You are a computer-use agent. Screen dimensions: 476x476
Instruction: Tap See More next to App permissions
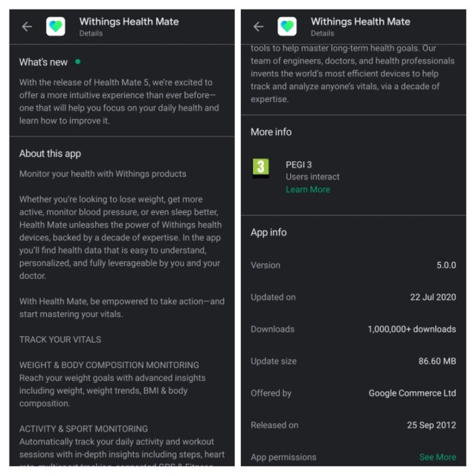(x=437, y=457)
